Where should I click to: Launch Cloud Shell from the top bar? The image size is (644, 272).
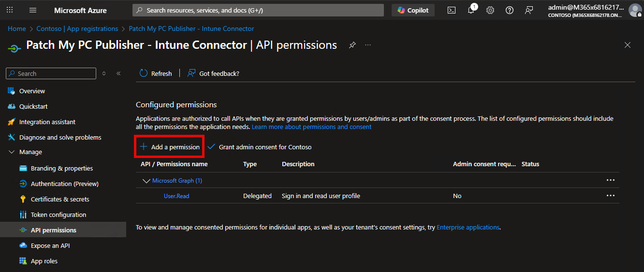452,10
